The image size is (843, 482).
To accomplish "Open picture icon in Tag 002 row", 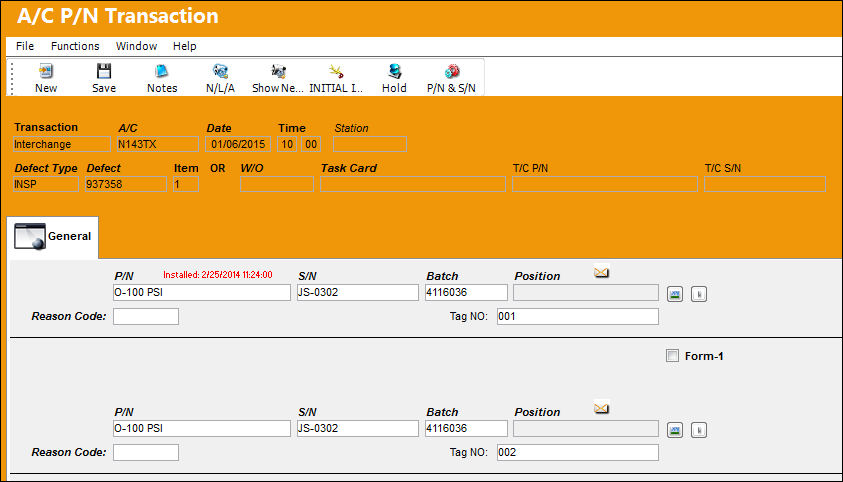I will click(x=675, y=430).
